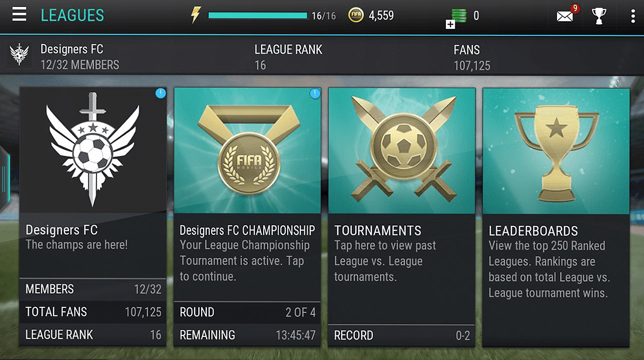Tap the lightning bolt energy icon
This screenshot has height=360, width=644.
tap(195, 15)
